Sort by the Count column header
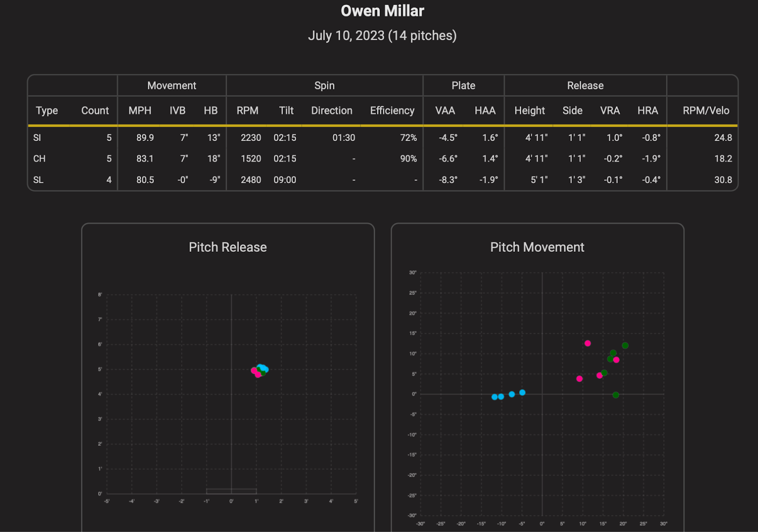The image size is (758, 532). click(95, 111)
